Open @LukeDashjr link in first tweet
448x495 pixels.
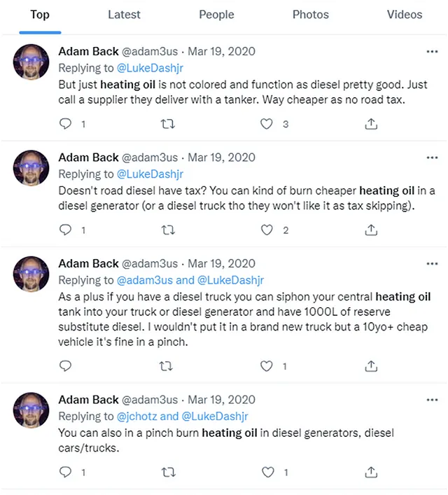tap(150, 68)
